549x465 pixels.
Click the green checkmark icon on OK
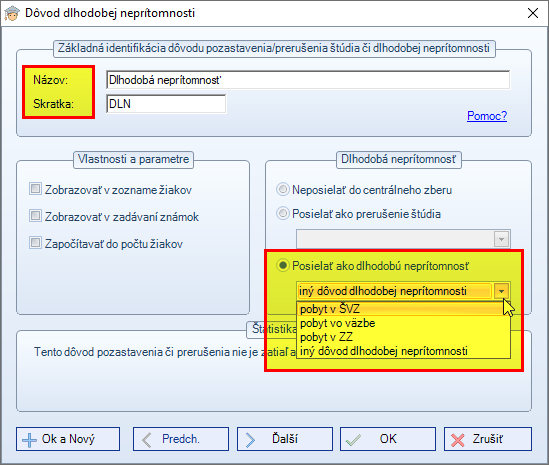(x=353, y=440)
